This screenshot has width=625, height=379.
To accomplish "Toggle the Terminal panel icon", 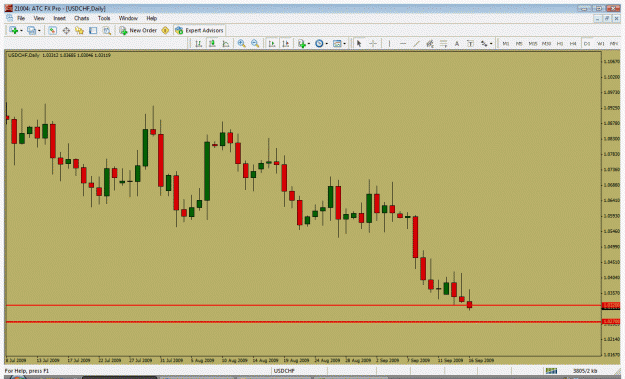I will pos(93,30).
